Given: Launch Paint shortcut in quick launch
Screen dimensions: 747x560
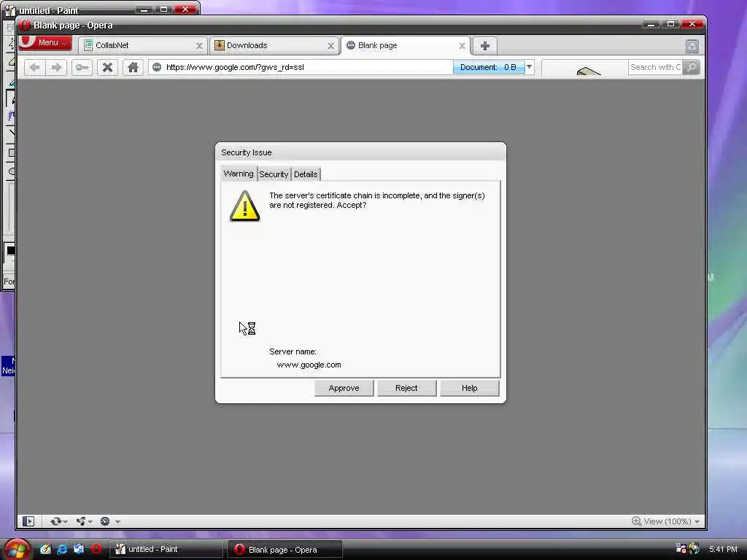Looking at the screenshot, I should click(45, 549).
